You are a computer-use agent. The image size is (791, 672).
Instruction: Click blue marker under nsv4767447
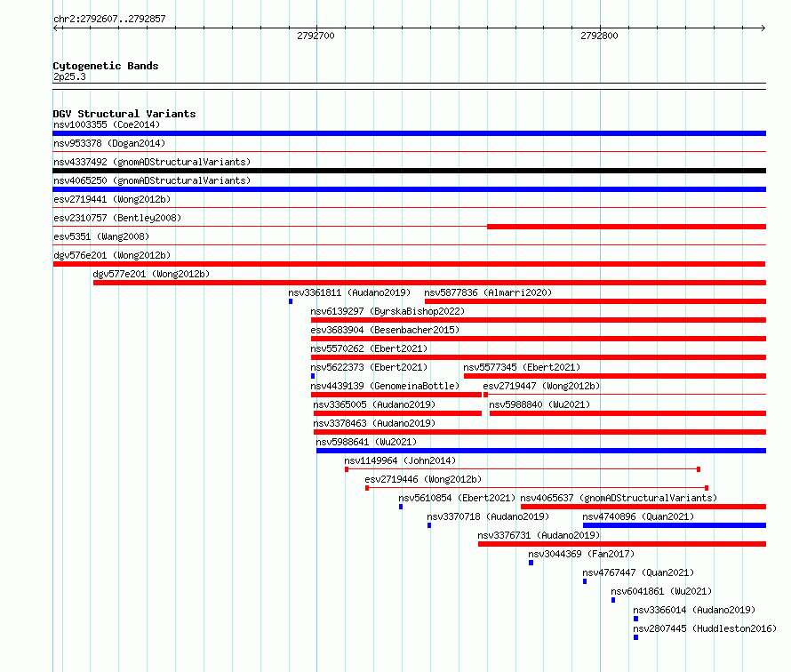[585, 581]
